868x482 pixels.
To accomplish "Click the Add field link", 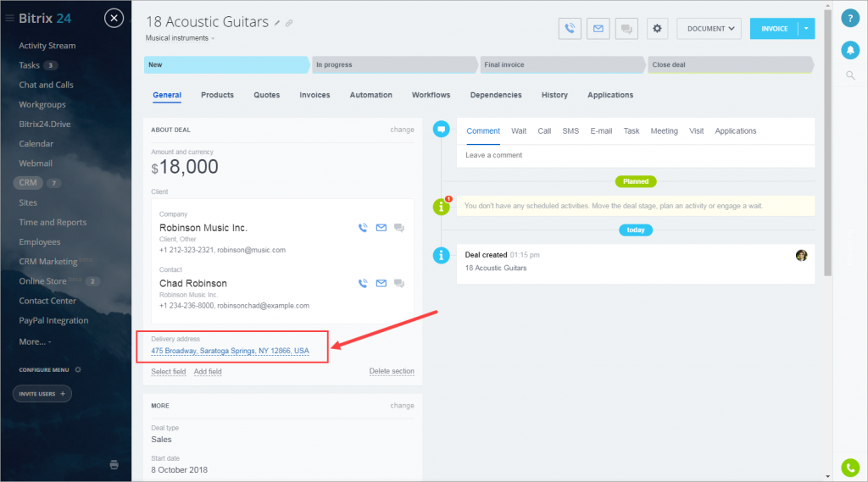I will [208, 371].
